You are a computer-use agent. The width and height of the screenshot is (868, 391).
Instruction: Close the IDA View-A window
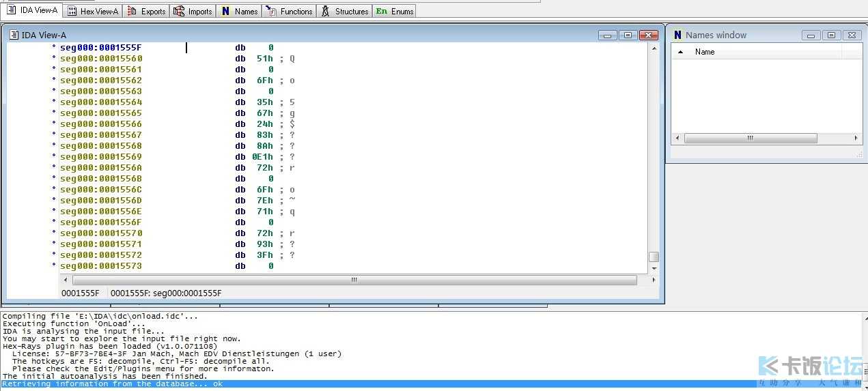click(x=649, y=35)
